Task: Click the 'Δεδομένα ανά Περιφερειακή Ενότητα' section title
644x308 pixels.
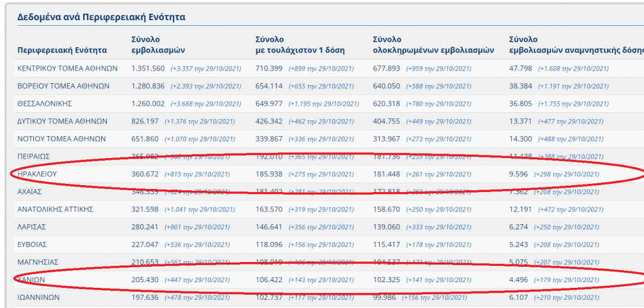Action: [101, 17]
